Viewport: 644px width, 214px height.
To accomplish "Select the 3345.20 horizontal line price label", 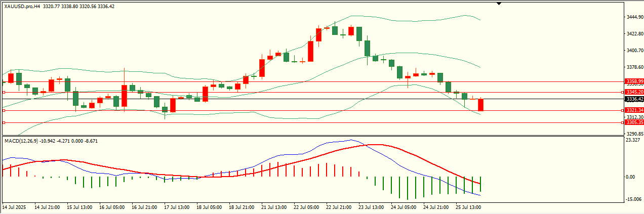I will pos(634,92).
